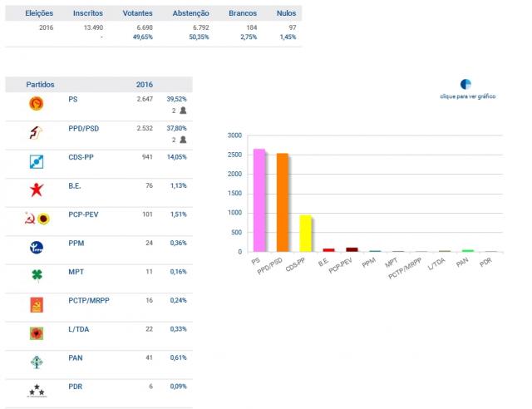Click the CDS-PP party name
This screenshot has height=409, width=532.
pos(81,156)
